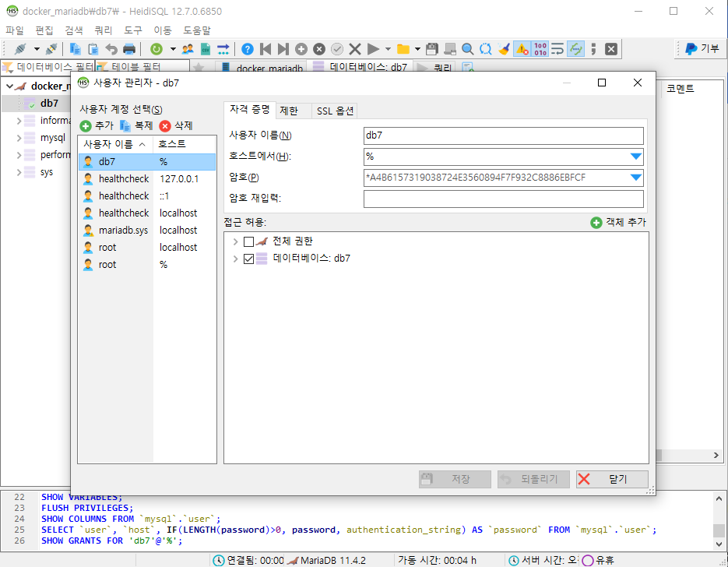728x567 pixels.
Task: Green refresh icon in toolbar
Action: 157,49
